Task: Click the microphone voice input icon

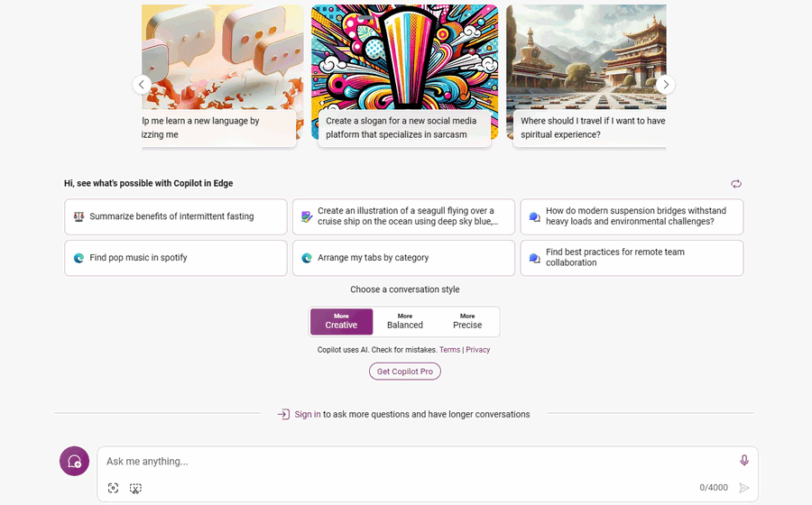Action: [744, 460]
